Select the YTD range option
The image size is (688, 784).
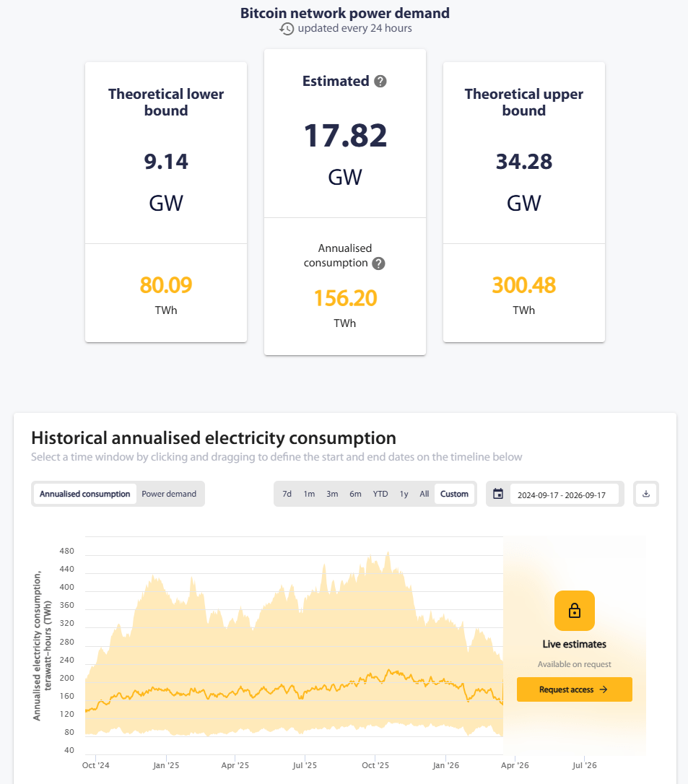point(380,494)
